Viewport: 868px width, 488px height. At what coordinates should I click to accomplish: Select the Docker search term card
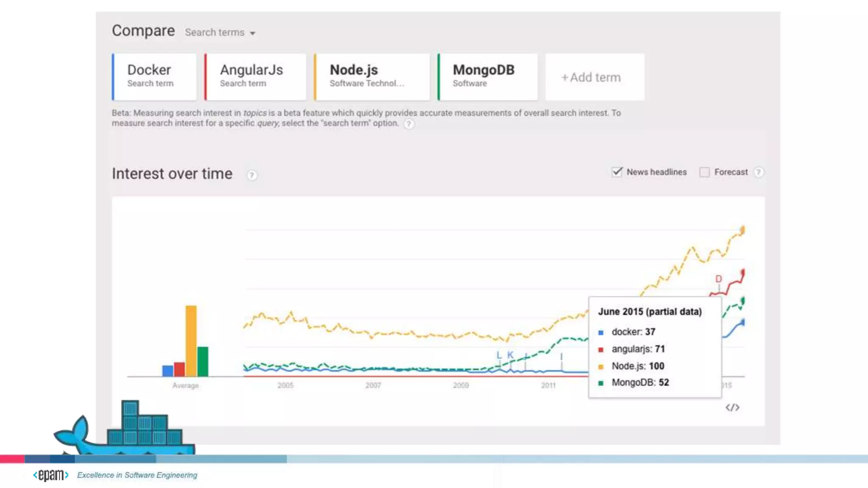(154, 77)
